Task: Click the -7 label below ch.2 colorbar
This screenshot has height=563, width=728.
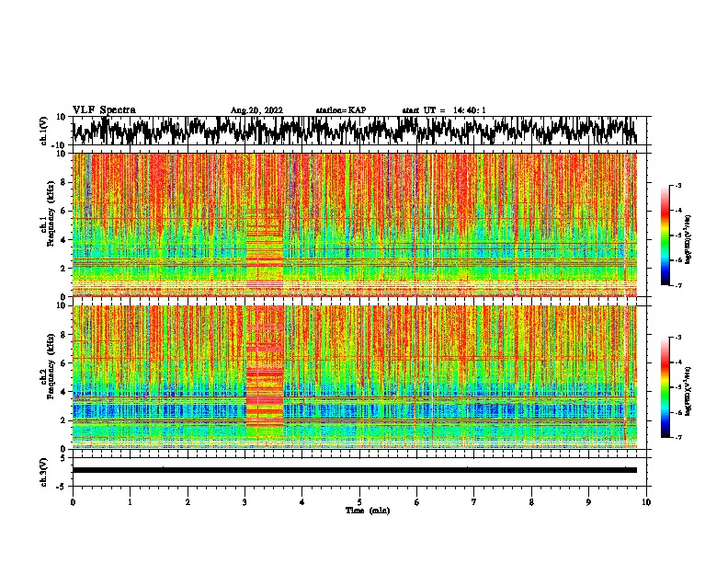Action: (x=678, y=438)
